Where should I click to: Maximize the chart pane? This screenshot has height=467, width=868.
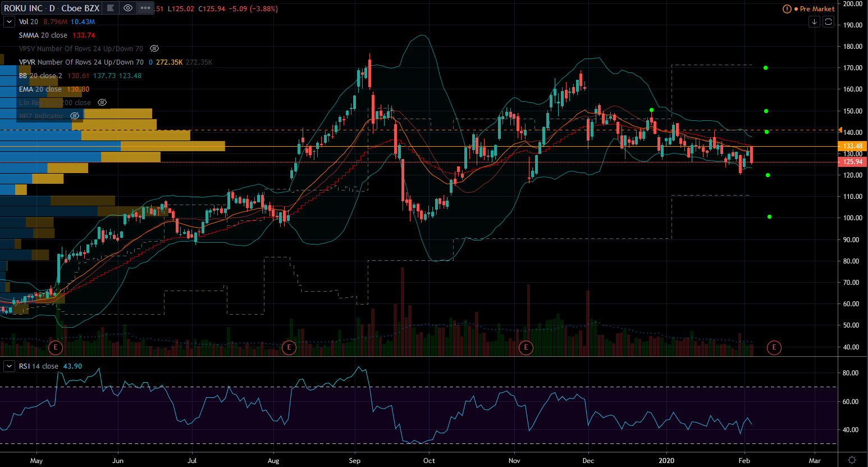[x=828, y=22]
